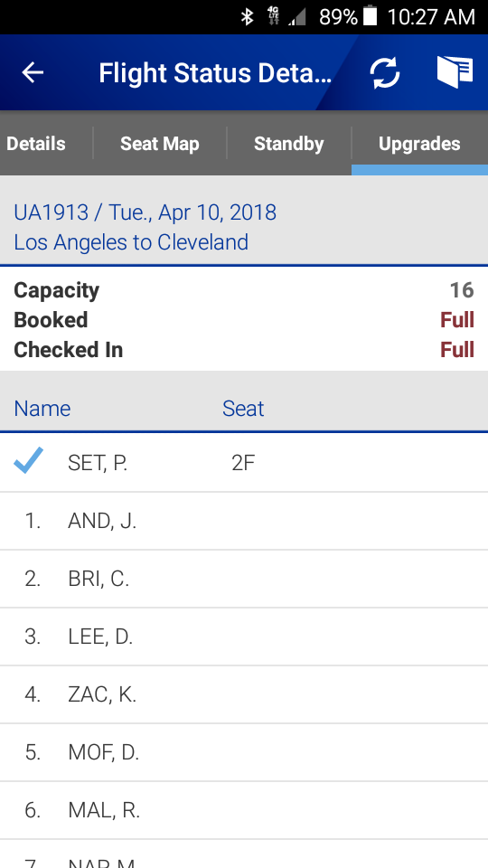This screenshot has width=488, height=868.
Task: Open the boarding pass wallet icon
Action: [455, 72]
